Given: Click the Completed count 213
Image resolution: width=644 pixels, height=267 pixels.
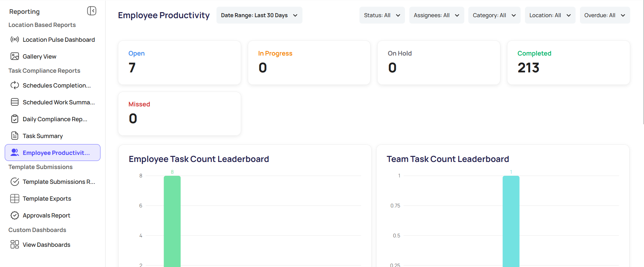Looking at the screenshot, I should click(528, 68).
